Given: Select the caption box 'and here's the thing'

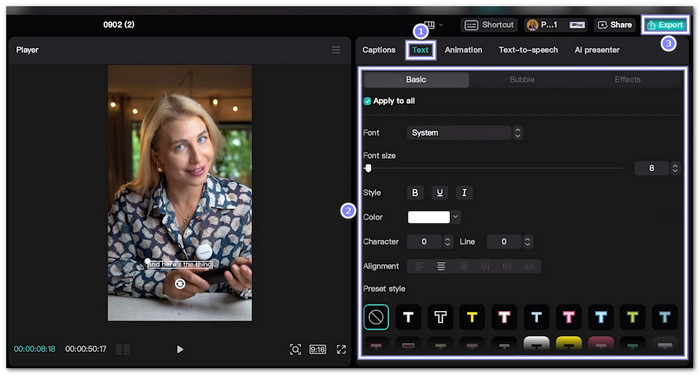Looking at the screenshot, I should click(180, 264).
